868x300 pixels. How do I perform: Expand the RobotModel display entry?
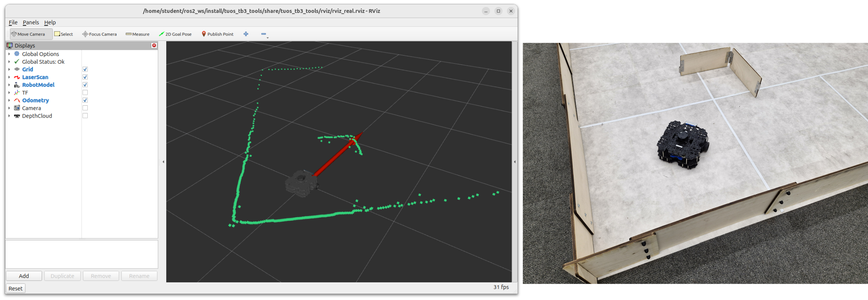9,85
